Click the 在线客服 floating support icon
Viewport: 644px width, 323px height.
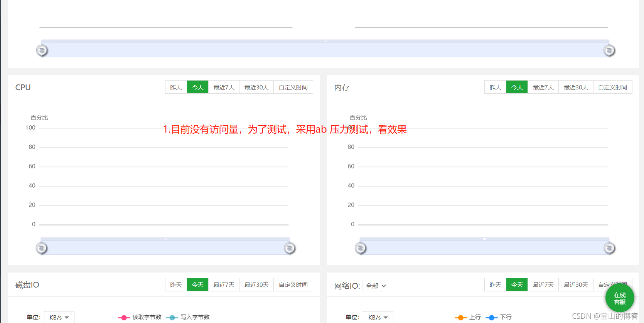tap(619, 298)
